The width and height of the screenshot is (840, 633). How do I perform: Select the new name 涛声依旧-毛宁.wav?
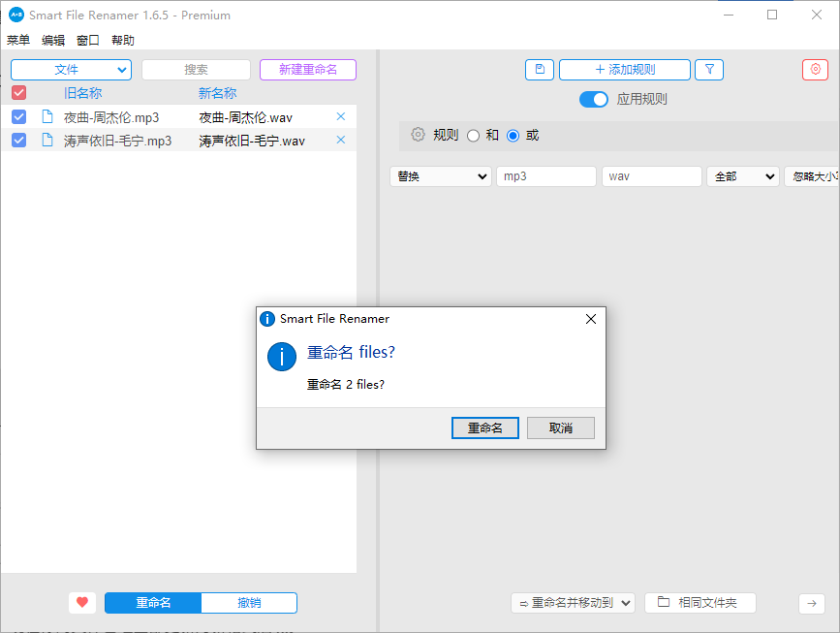click(252, 141)
